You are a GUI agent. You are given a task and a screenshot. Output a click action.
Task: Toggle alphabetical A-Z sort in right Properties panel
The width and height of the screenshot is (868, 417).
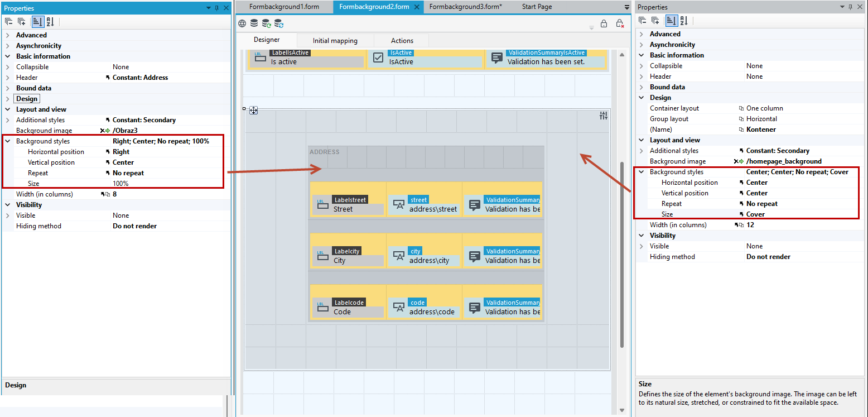click(x=684, y=21)
